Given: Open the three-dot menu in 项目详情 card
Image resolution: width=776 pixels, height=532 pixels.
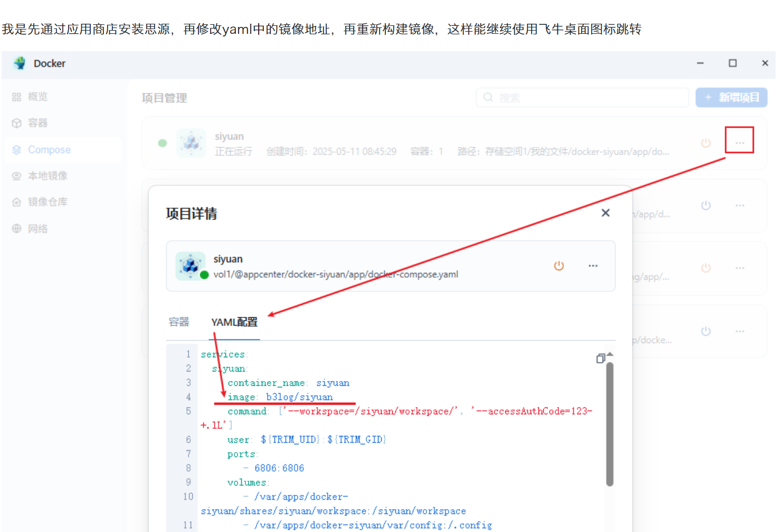Looking at the screenshot, I should click(x=593, y=265).
